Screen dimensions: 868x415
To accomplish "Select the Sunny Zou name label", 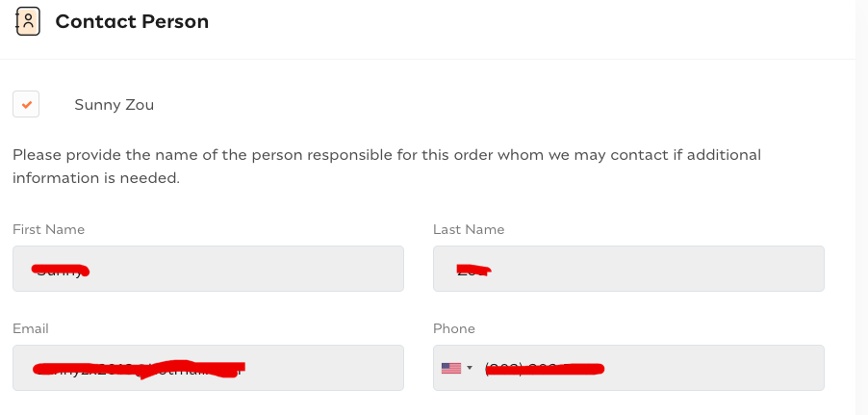I will [114, 105].
